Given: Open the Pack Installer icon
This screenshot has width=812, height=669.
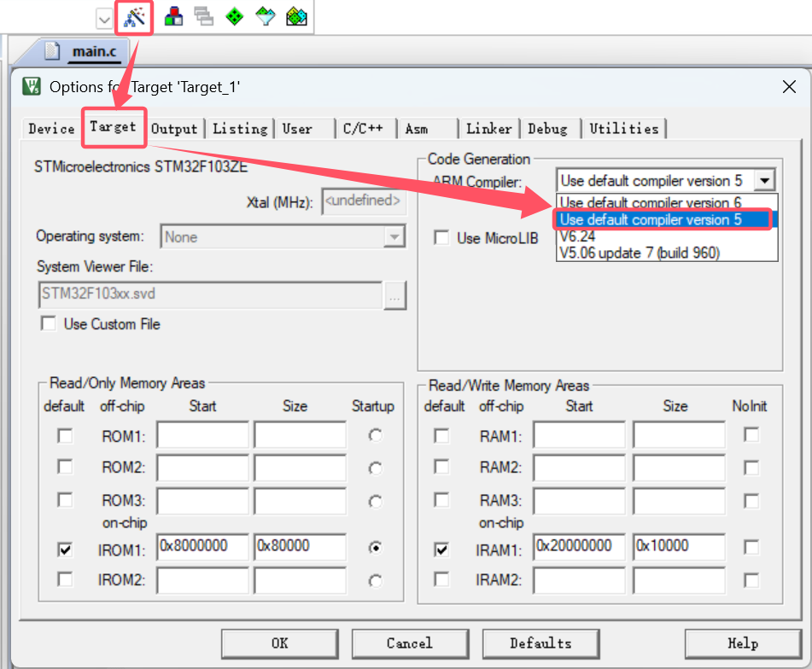Looking at the screenshot, I should [296, 16].
